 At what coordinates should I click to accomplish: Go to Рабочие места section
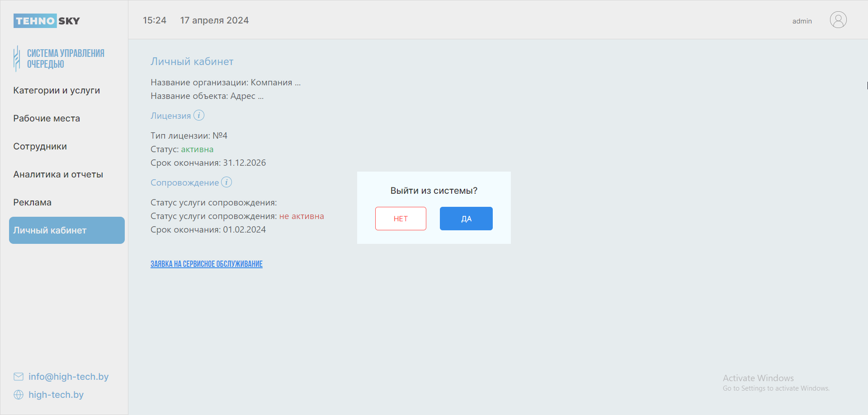pos(47,118)
